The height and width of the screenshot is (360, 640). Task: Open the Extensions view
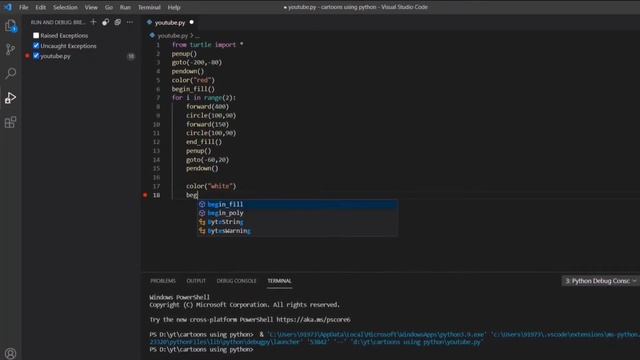pyautogui.click(x=11, y=122)
